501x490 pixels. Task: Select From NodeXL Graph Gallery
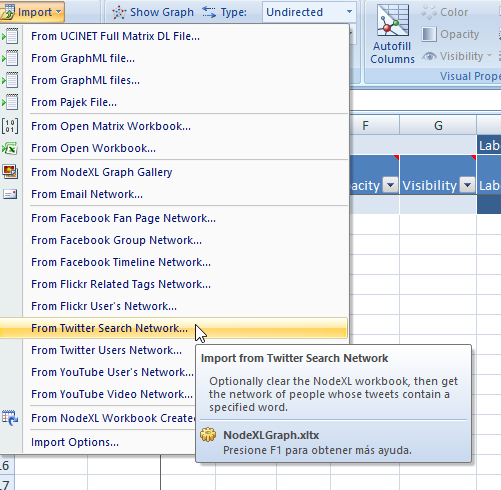coord(173,172)
